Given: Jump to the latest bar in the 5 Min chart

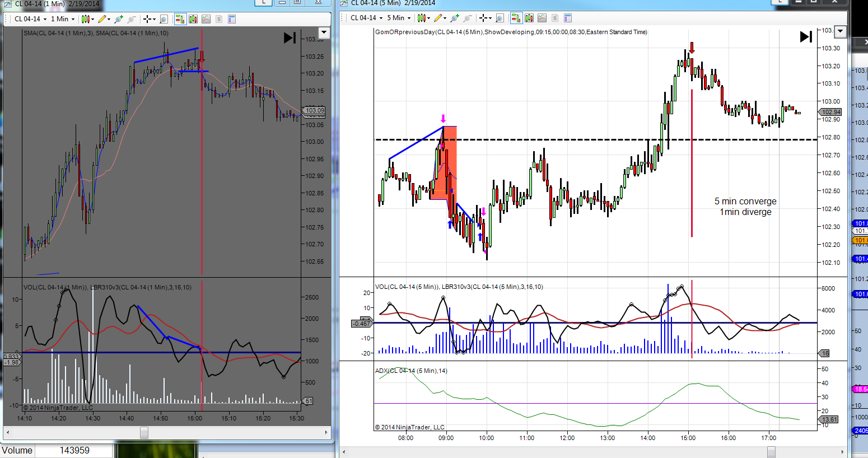Looking at the screenshot, I should coord(806,36).
